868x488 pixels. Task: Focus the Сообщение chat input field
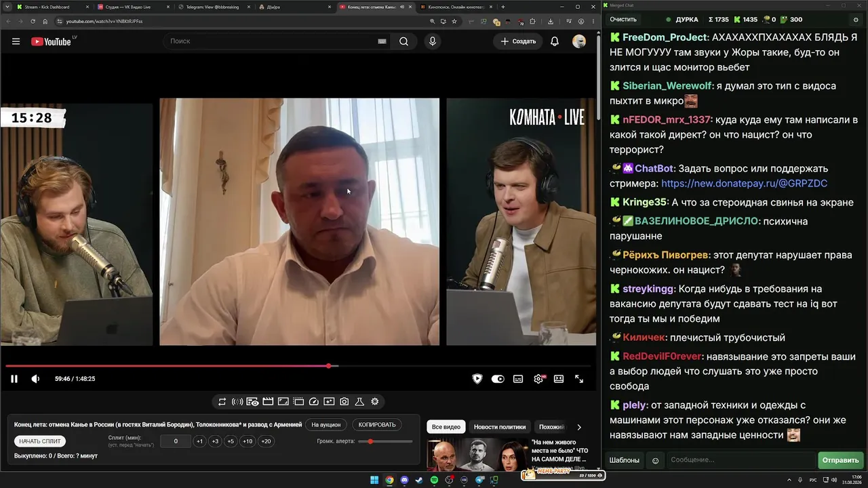tap(741, 460)
